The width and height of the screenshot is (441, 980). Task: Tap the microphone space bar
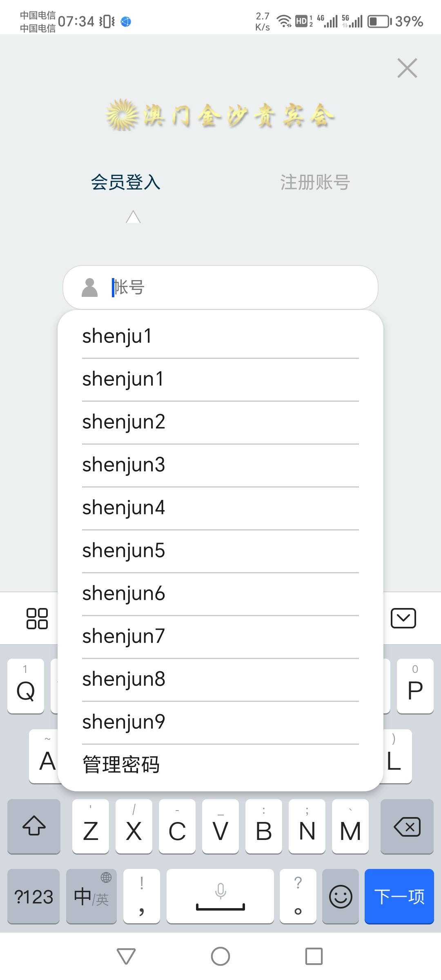click(220, 896)
